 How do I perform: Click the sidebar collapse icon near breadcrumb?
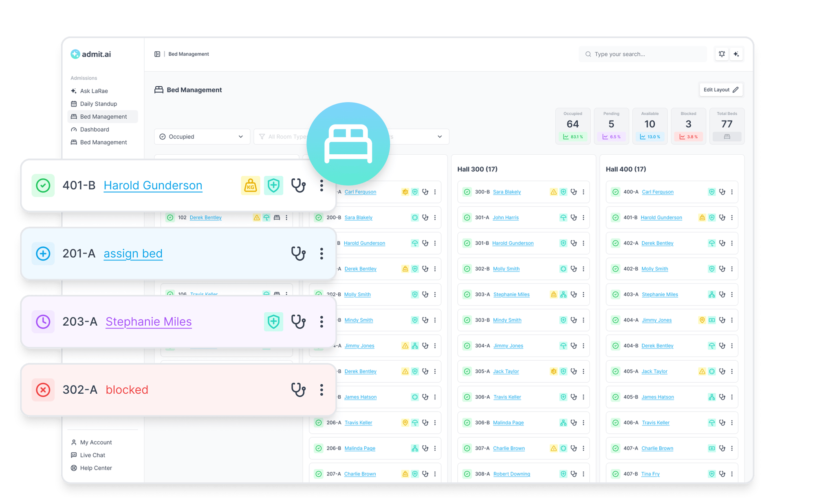[x=157, y=54]
